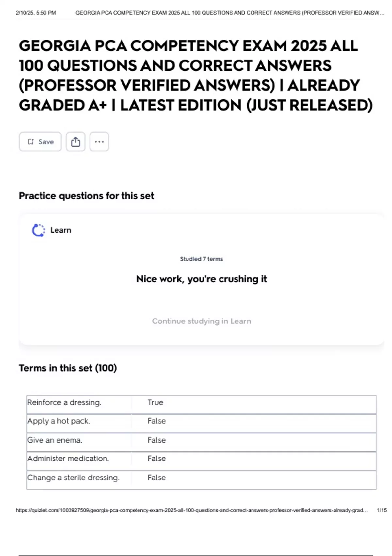Select the 'Apply a hot pack.' term
The width and height of the screenshot is (392, 556).
coord(58,421)
